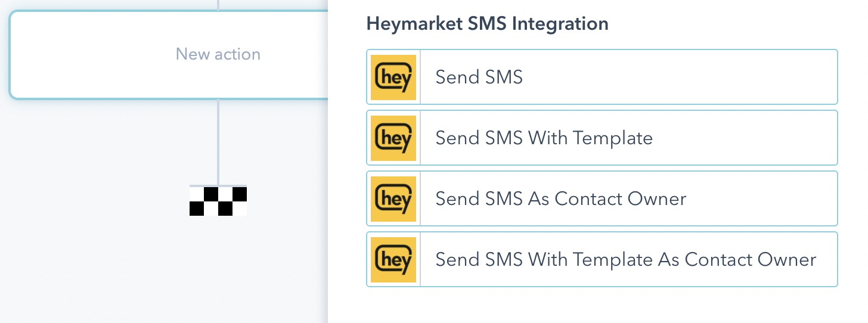Click the hey icon for Send SMS As Contact Owner

pos(393,198)
